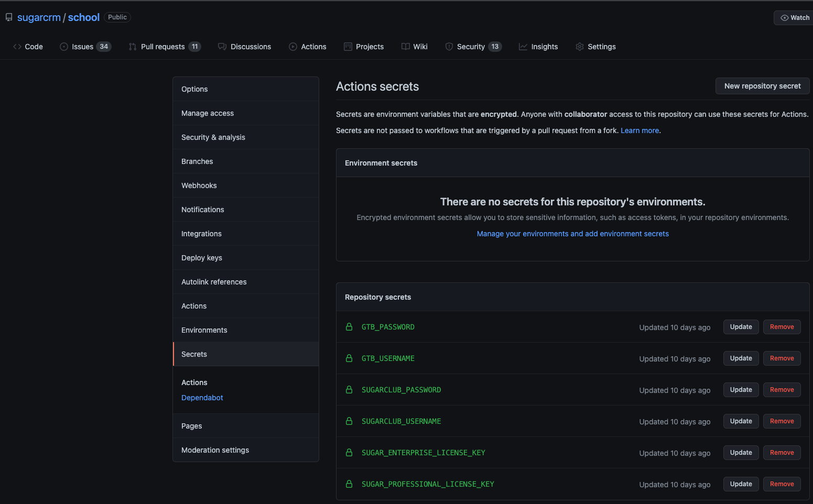
Task: Open Environments settings page
Action: click(246, 330)
